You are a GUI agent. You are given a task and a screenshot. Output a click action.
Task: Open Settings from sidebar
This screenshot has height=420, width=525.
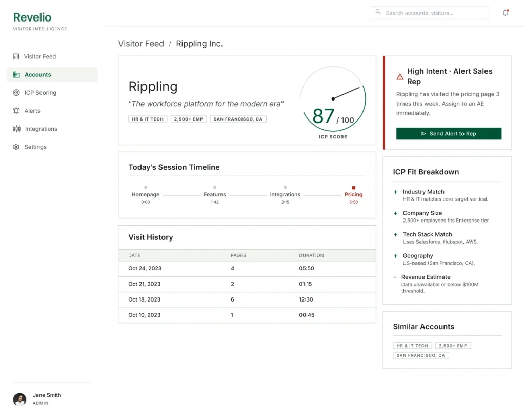52,147
